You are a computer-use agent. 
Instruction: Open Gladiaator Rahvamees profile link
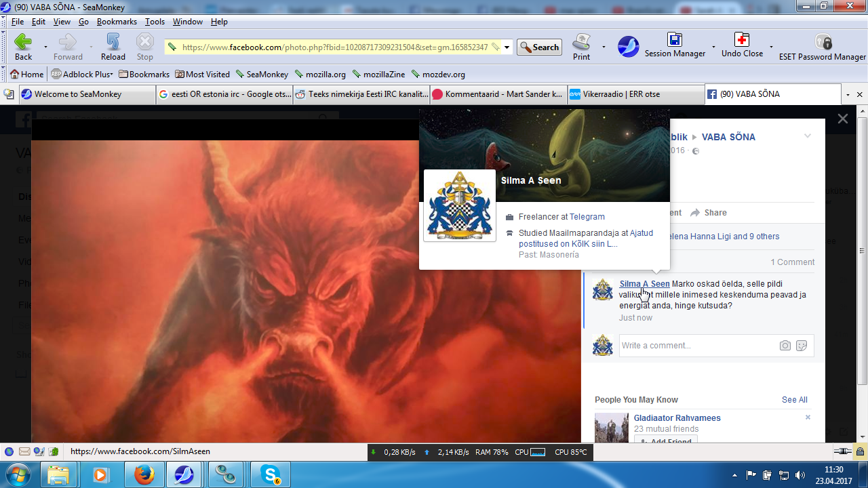677,418
